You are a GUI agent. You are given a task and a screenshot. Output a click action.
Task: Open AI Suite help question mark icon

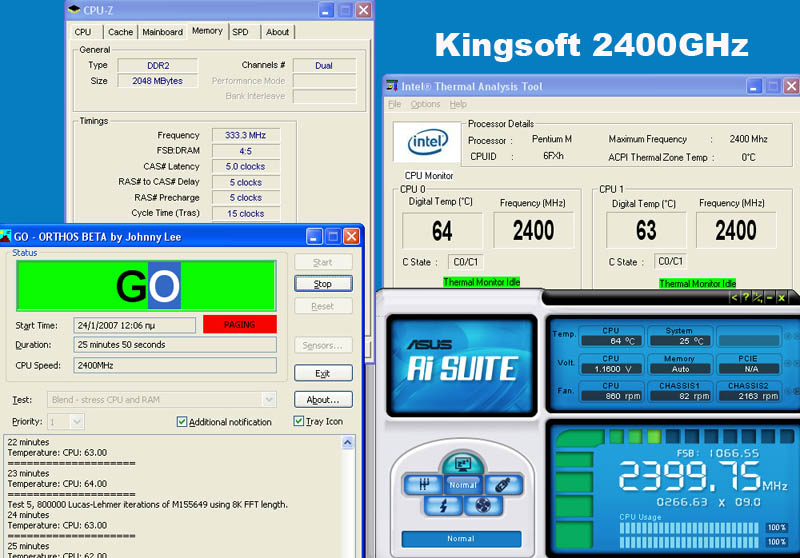(x=746, y=297)
